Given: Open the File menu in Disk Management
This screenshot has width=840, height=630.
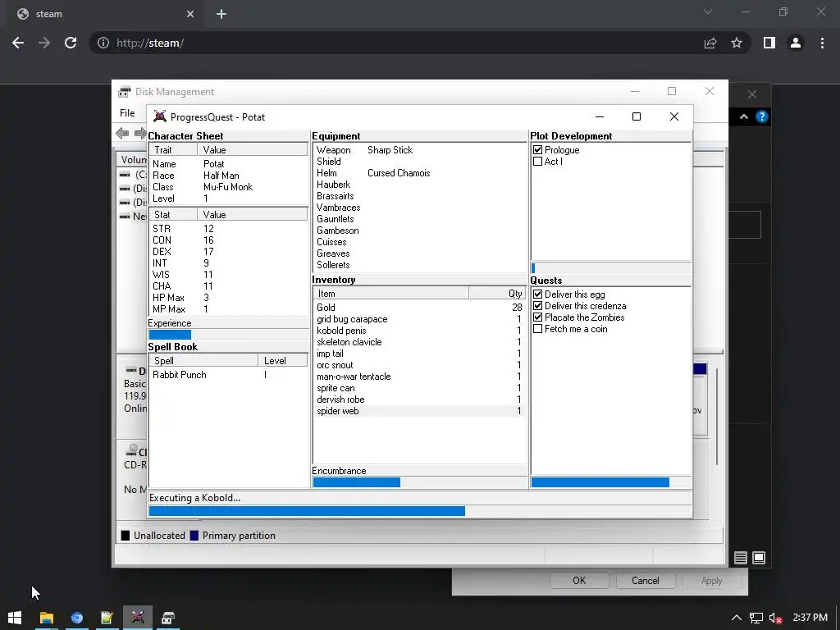Looking at the screenshot, I should 127,113.
